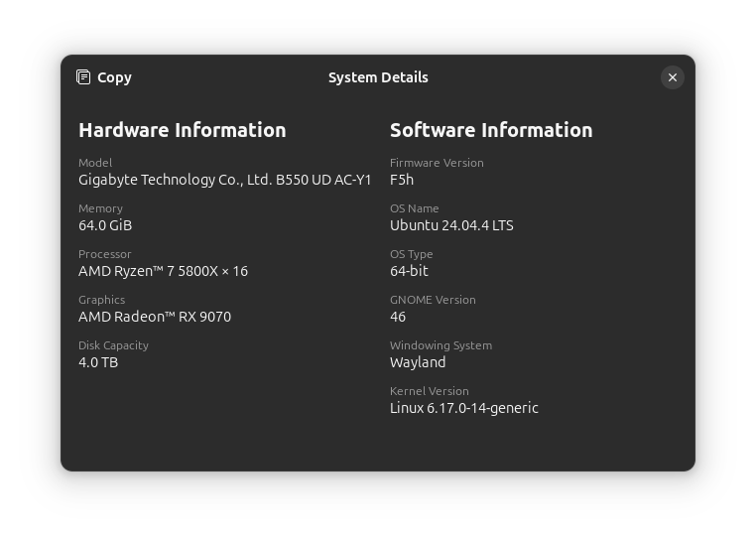756x538 pixels.
Task: Click the Kernel Version label
Action: [429, 391]
